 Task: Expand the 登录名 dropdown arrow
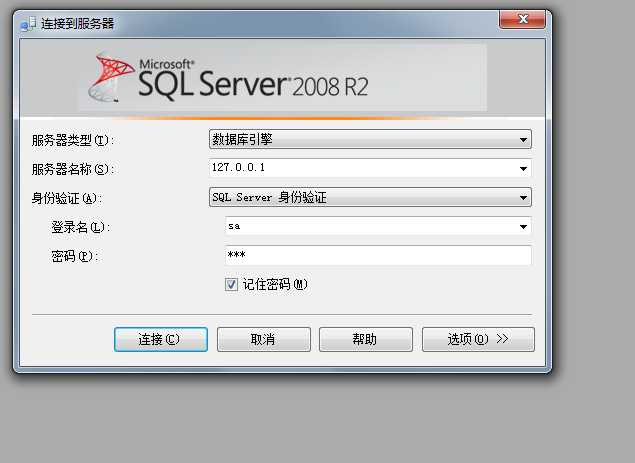coord(523,226)
